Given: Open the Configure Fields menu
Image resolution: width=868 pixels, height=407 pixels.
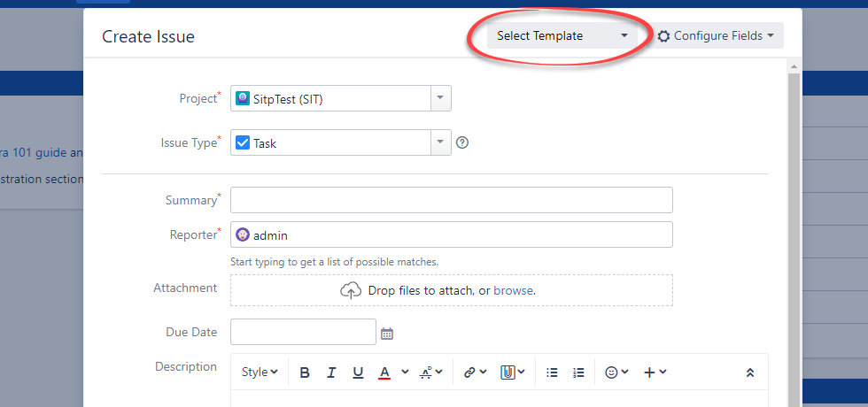Looking at the screenshot, I should pos(719,36).
